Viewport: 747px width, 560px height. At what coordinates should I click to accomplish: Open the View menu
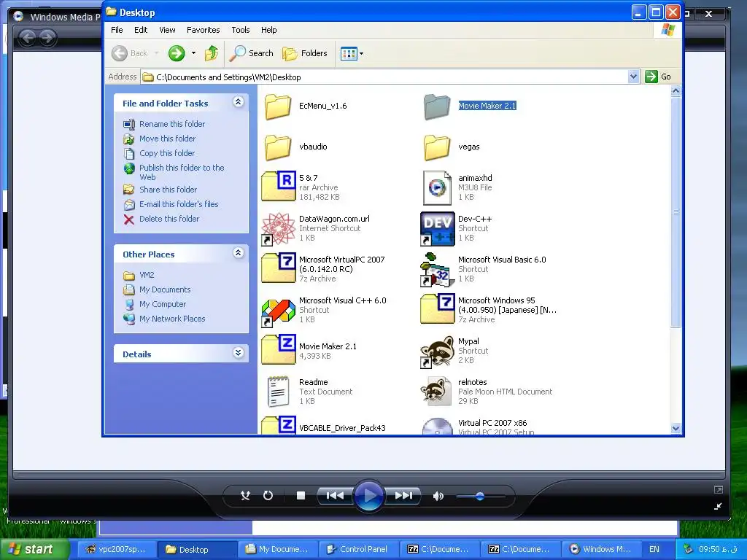(x=167, y=30)
